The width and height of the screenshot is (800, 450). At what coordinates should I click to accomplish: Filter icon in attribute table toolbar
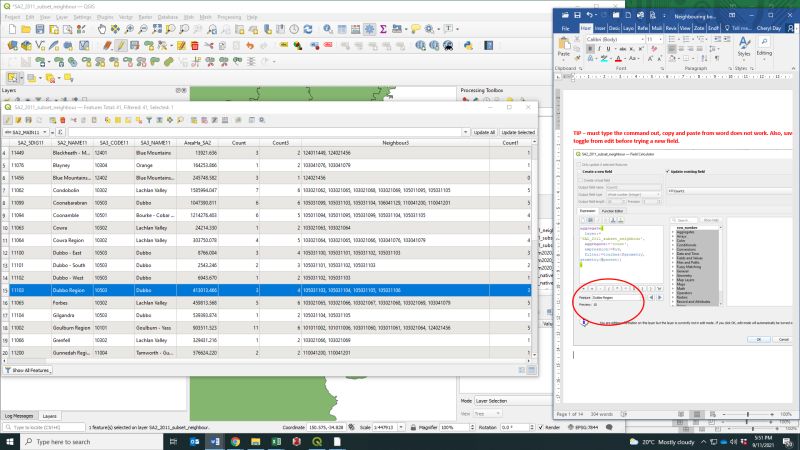tap(149, 120)
